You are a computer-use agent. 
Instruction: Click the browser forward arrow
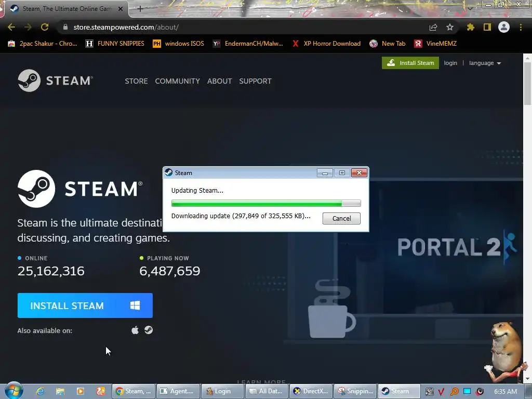(28, 27)
